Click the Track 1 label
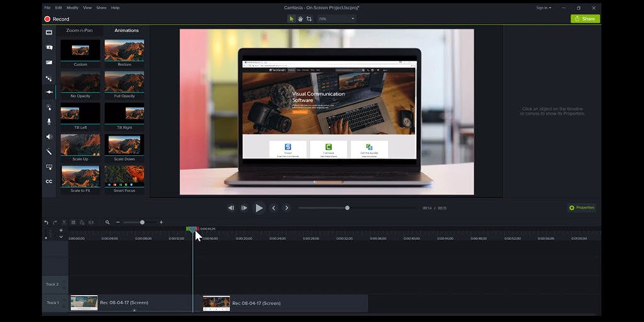644x322 pixels. tap(52, 302)
